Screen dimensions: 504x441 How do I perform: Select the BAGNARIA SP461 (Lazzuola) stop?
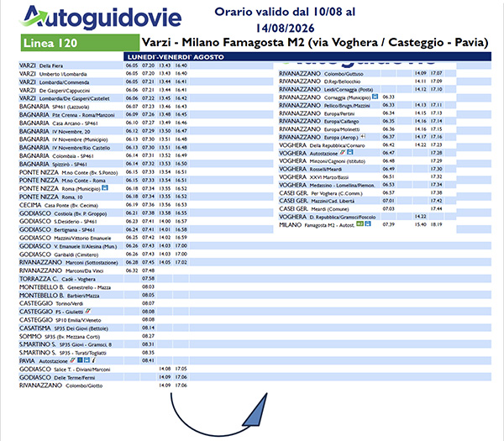tap(55, 107)
